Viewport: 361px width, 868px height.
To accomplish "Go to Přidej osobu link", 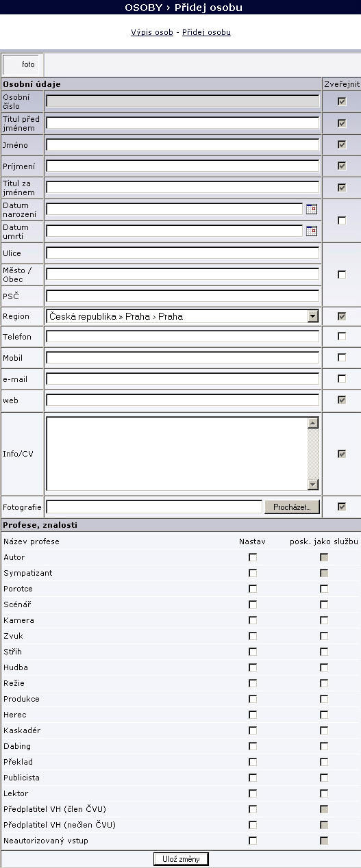I will point(206,32).
